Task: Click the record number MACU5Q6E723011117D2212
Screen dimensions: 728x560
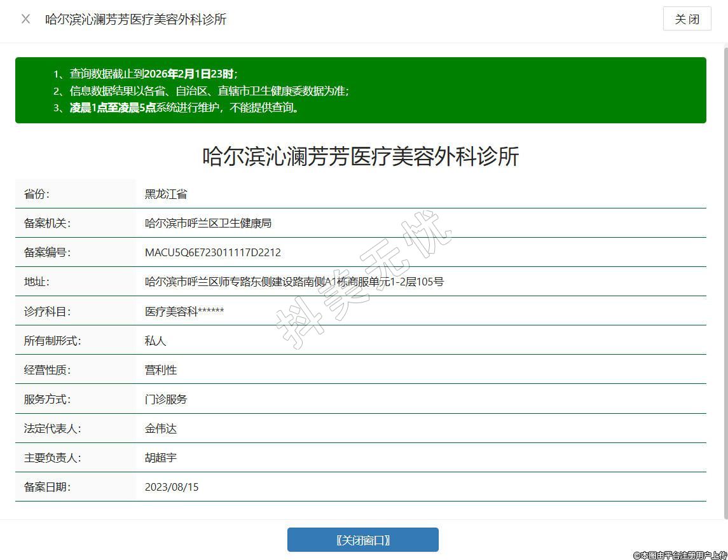Action: coord(212,253)
